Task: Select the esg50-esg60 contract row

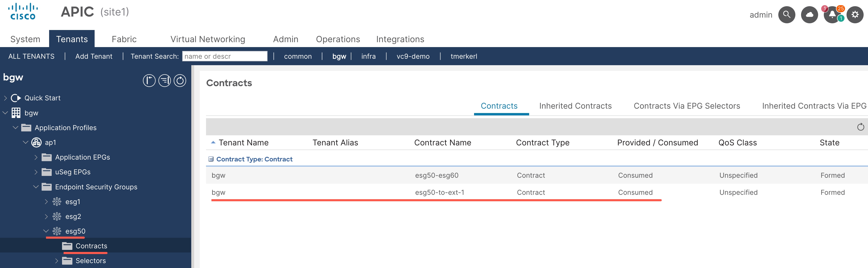Action: pos(537,175)
